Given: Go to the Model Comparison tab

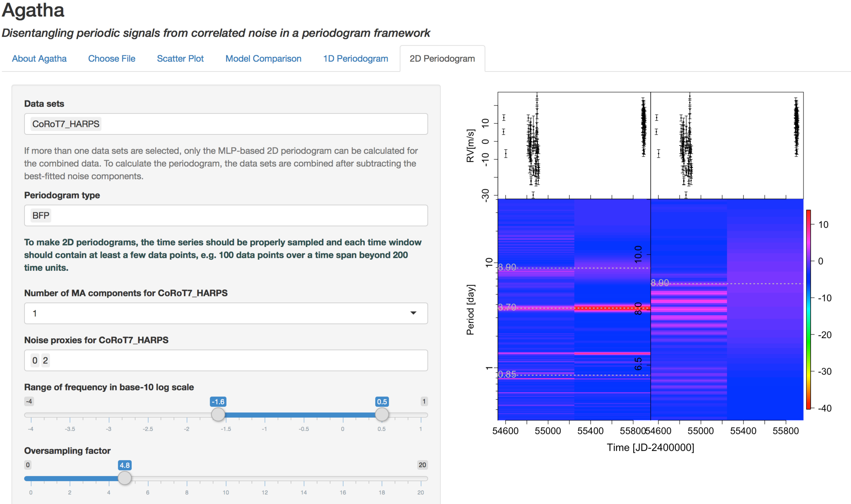Looking at the screenshot, I should pyautogui.click(x=263, y=58).
